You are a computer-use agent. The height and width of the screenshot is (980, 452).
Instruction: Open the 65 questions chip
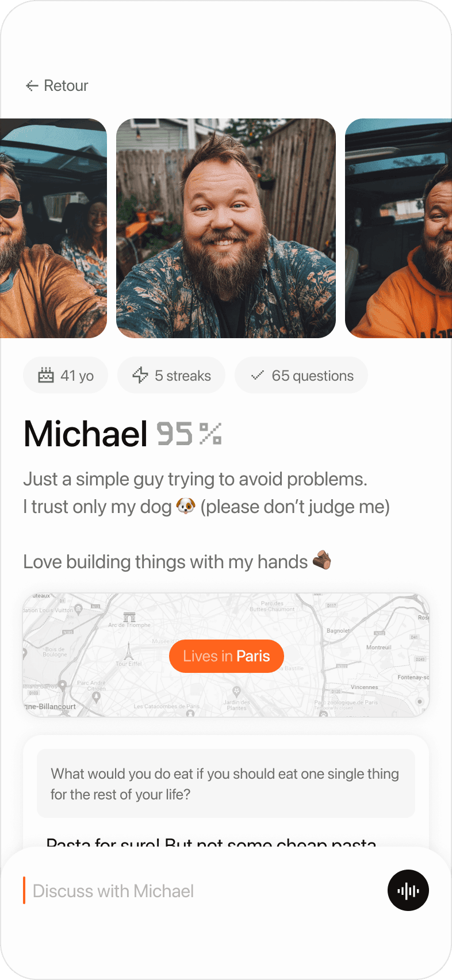[301, 375]
